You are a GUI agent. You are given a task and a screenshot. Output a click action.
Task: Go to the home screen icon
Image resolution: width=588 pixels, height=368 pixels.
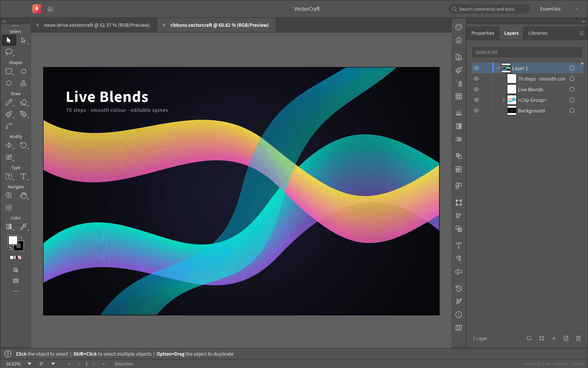point(50,9)
